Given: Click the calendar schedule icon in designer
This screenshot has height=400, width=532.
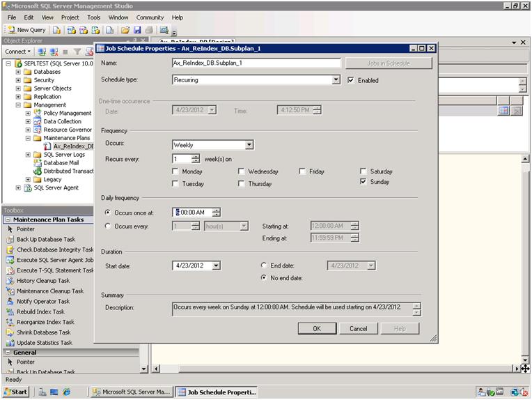Looking at the screenshot, I should pos(503,110).
